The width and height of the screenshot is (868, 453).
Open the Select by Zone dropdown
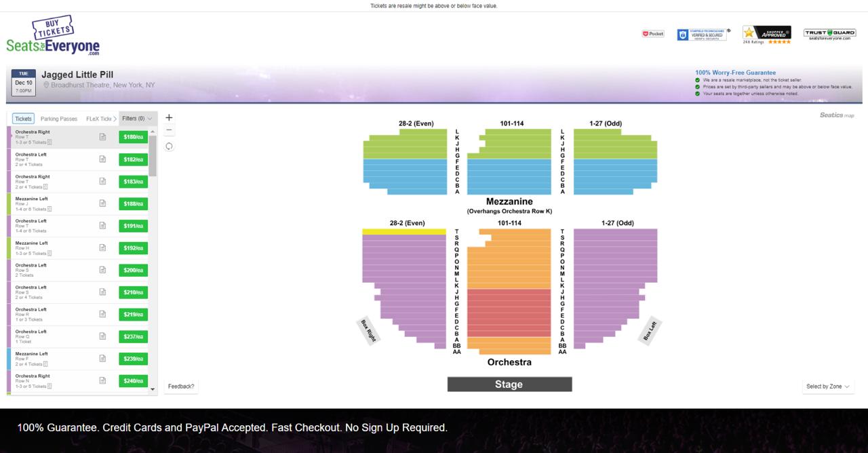pos(827,387)
